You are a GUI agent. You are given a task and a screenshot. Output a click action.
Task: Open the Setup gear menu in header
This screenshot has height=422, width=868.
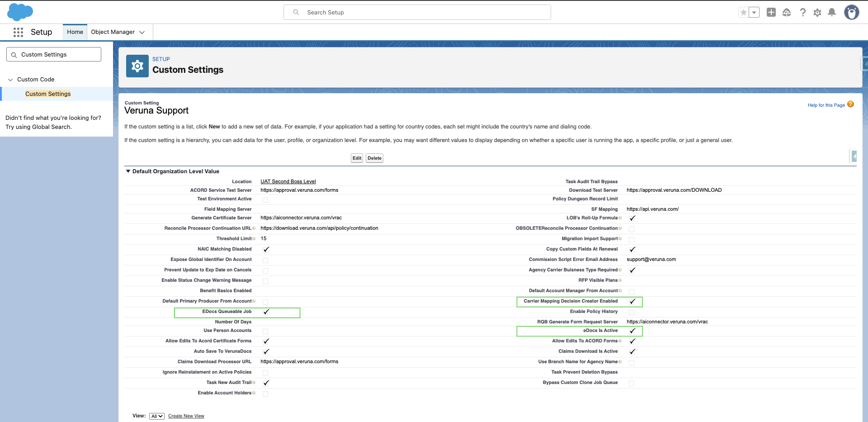pos(817,13)
